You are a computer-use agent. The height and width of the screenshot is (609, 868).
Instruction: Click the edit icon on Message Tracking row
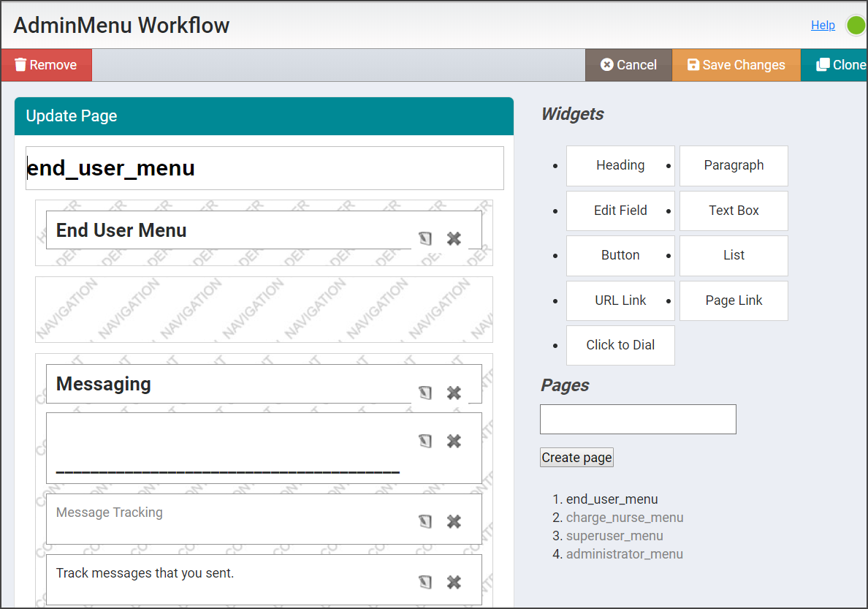click(425, 519)
